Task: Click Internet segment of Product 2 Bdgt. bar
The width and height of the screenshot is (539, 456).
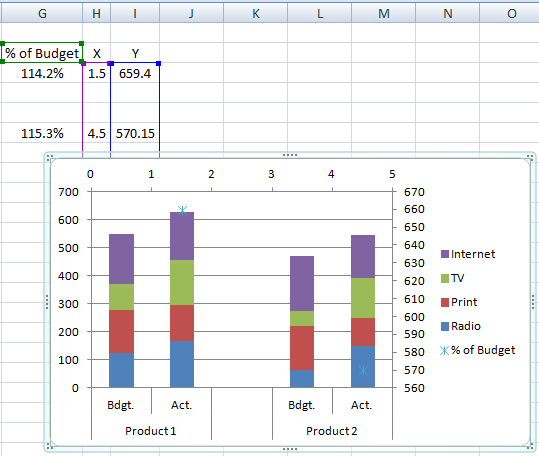Action: click(x=302, y=283)
